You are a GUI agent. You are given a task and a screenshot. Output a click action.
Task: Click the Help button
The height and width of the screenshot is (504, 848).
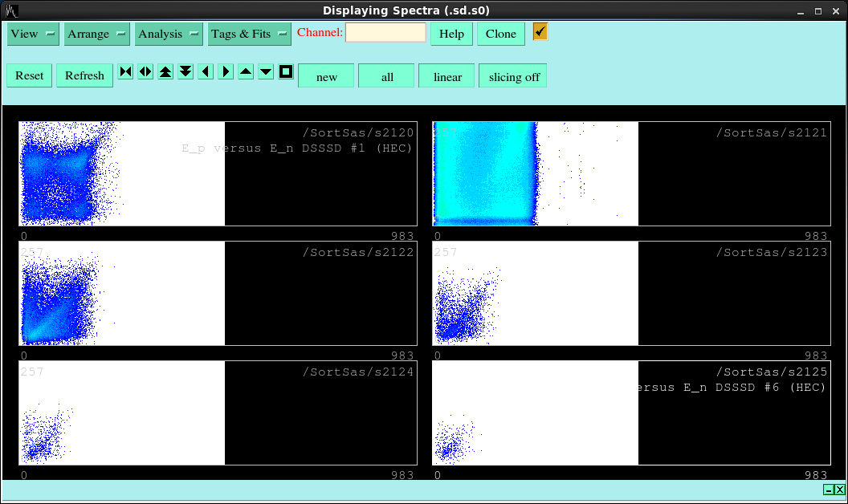pos(451,34)
